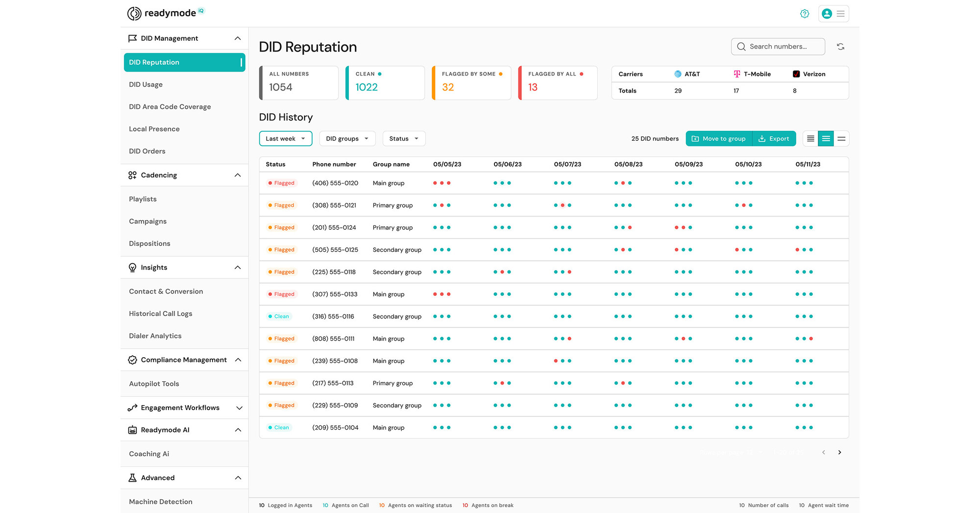Viewport: 980px width, 513px height.
Task: Click the Insights lightbulb icon in sidebar
Action: [x=132, y=267]
